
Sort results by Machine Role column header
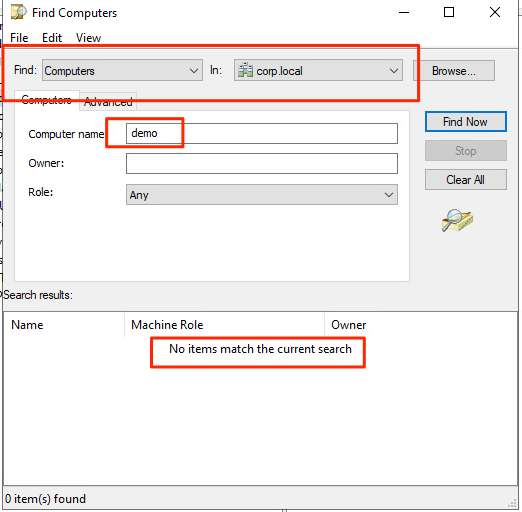click(x=224, y=325)
